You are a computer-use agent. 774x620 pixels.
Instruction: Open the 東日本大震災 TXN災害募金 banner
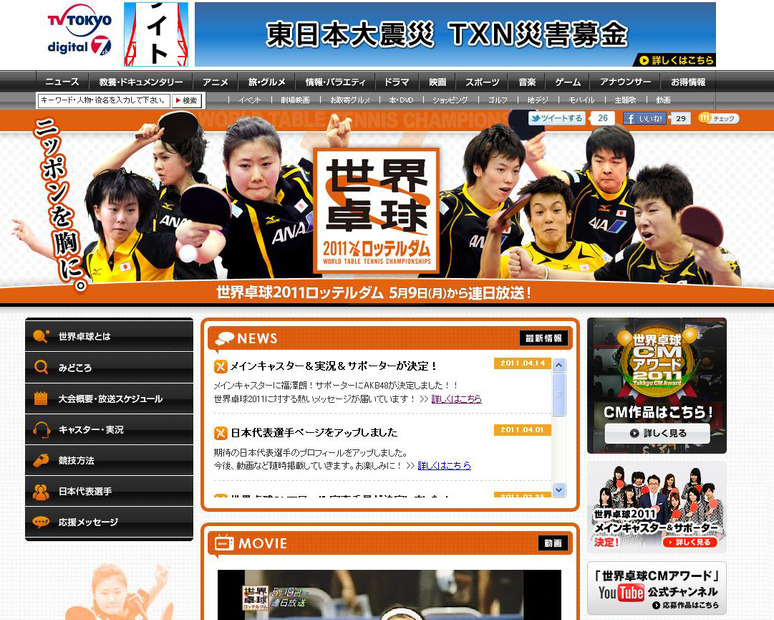point(455,34)
